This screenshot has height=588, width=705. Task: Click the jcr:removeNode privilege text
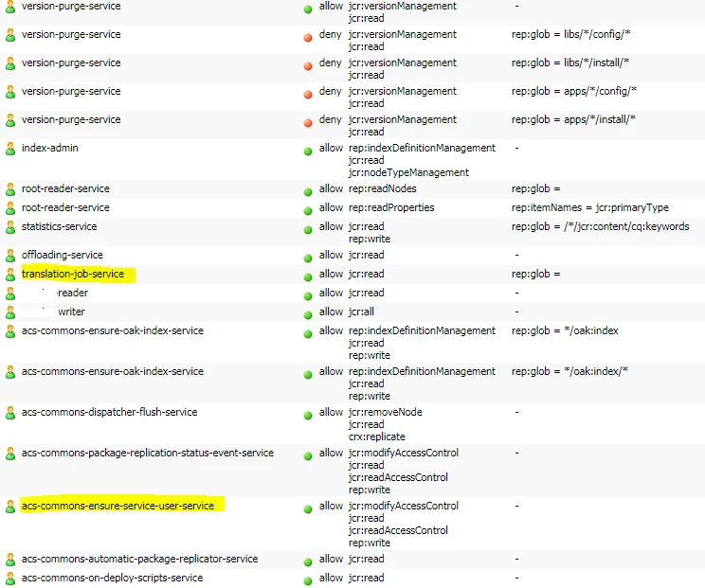[386, 412]
